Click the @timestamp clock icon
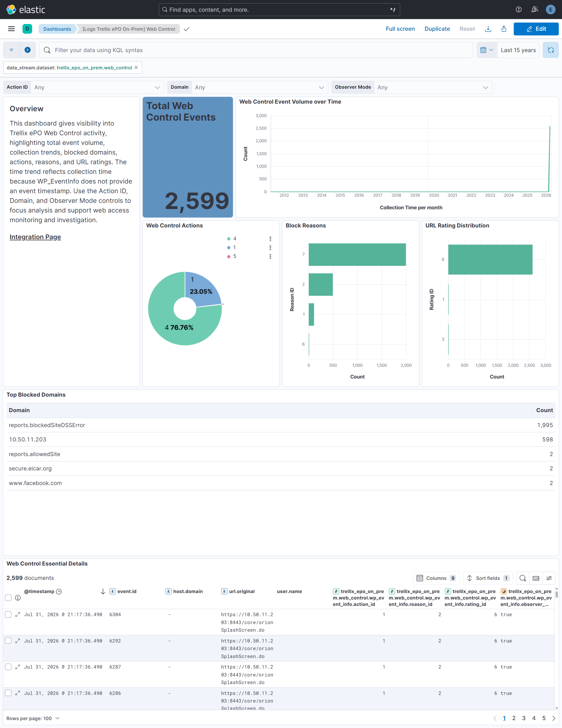This screenshot has width=562, height=728. 59,591
